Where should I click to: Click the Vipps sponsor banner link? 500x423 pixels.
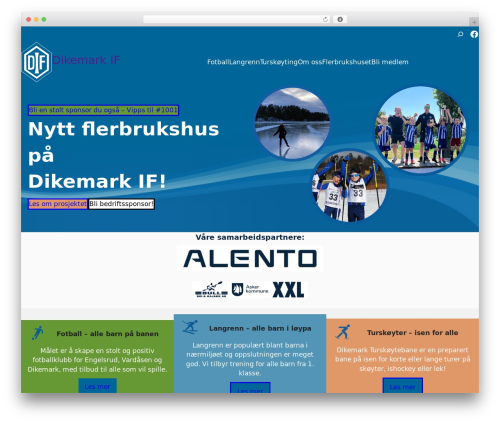click(103, 110)
